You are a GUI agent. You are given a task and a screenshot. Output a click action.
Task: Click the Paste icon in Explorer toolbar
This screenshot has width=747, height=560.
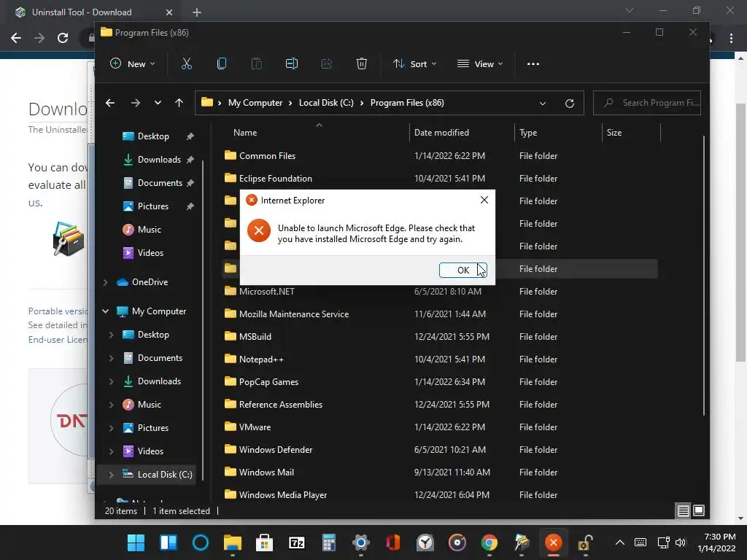256,64
